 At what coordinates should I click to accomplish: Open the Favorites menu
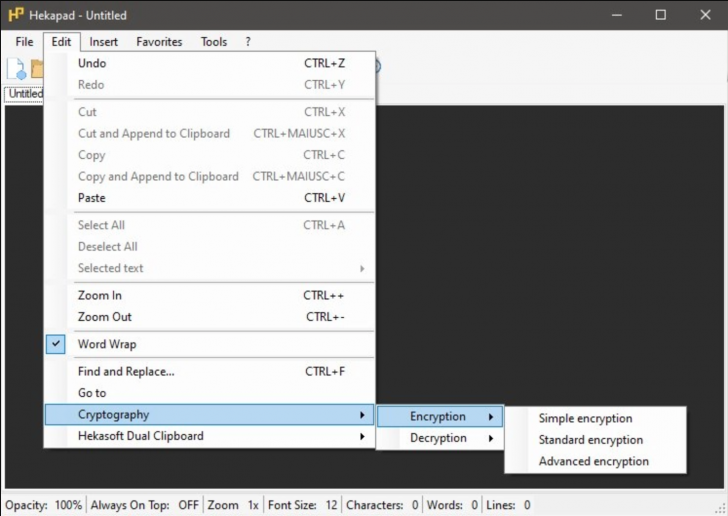click(159, 42)
